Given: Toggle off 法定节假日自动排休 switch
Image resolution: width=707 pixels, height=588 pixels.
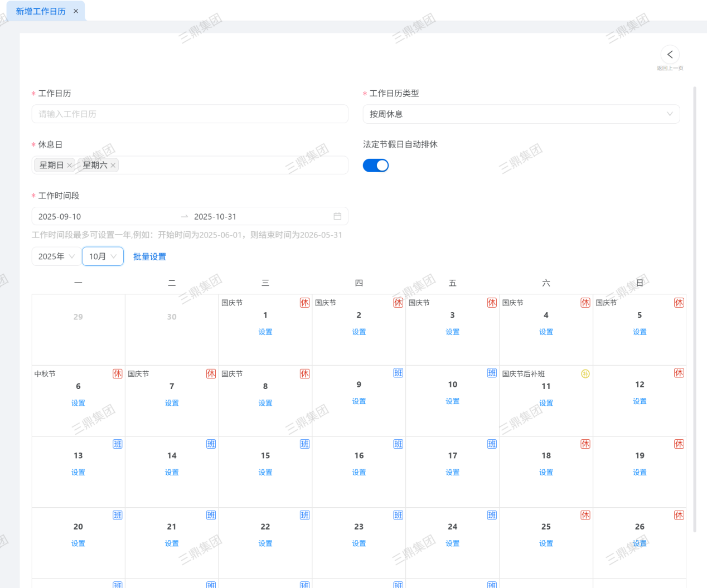Looking at the screenshot, I should [376, 166].
